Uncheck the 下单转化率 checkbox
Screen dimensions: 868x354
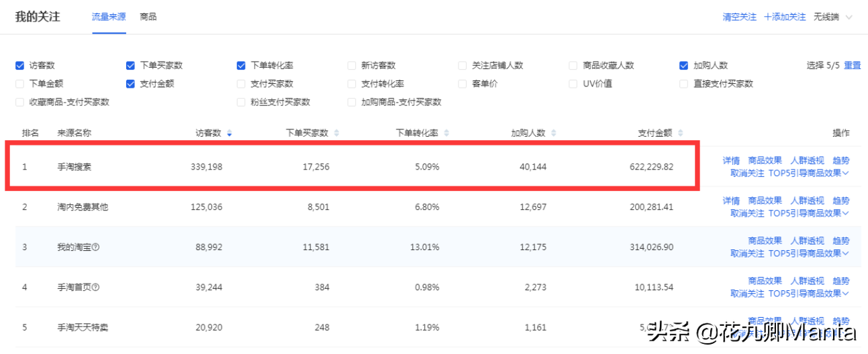point(241,66)
